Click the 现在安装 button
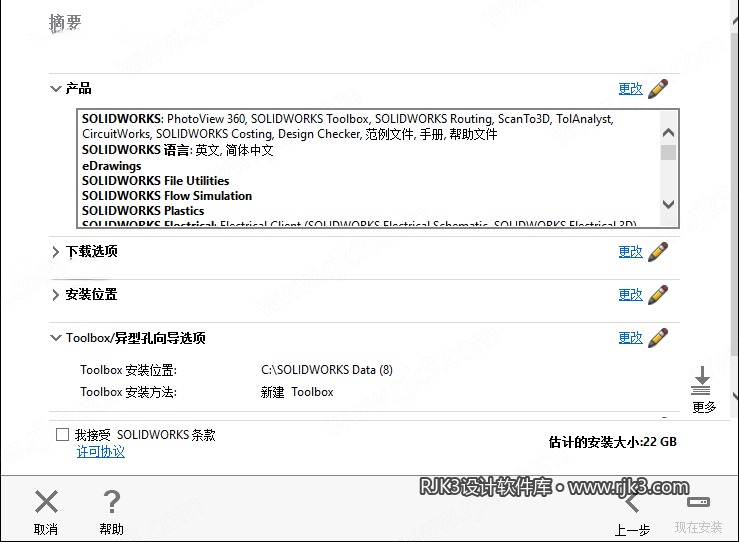 coord(698,515)
